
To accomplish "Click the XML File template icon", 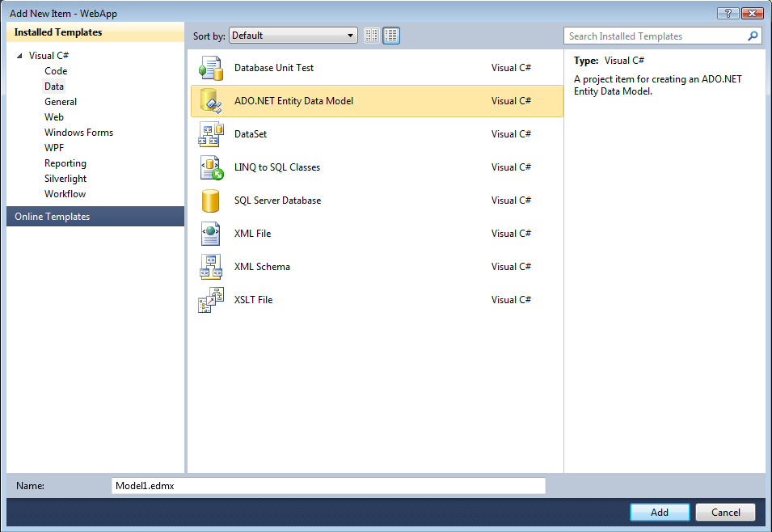I will (211, 234).
